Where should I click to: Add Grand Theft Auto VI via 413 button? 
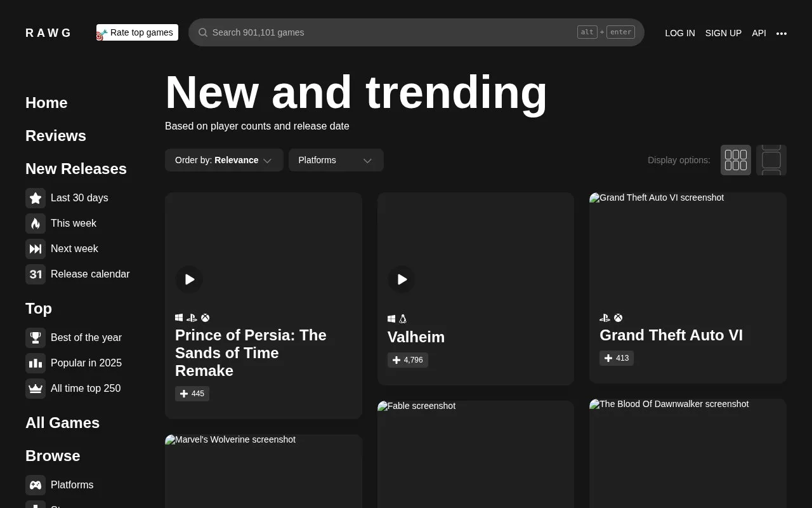point(617,358)
